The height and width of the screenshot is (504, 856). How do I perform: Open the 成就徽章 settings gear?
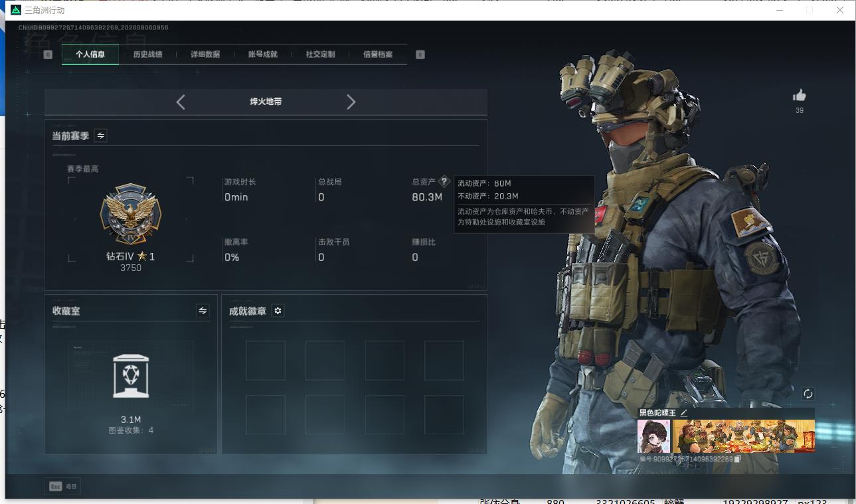pos(278,311)
